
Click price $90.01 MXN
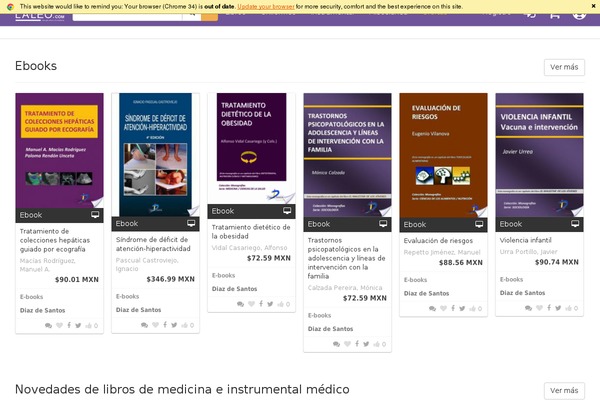tap(77, 280)
